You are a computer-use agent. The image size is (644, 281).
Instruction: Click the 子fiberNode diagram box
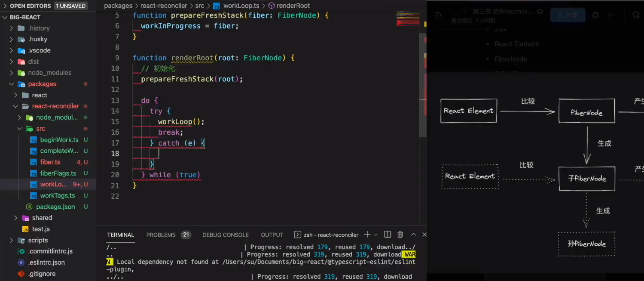coord(587,178)
